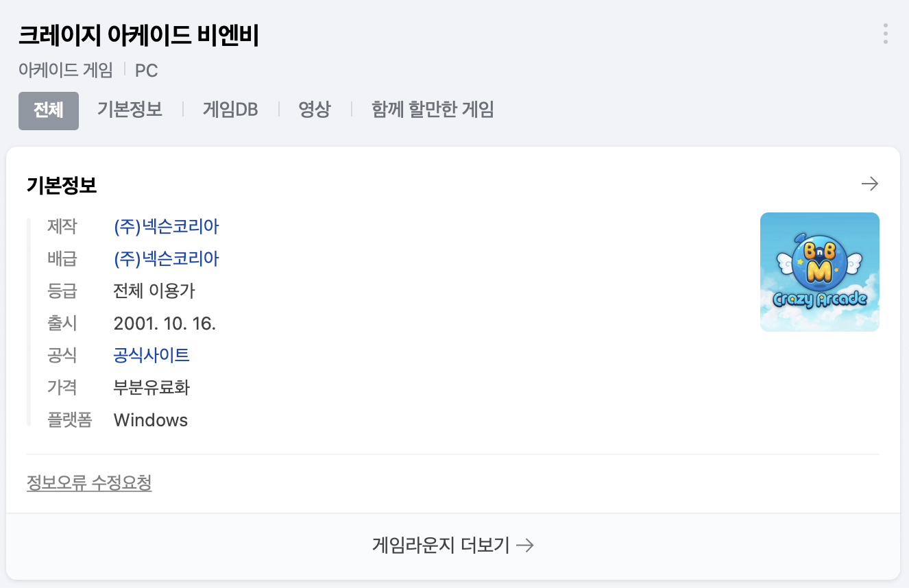
Task: Open the 게임DB tab
Action: (x=230, y=110)
